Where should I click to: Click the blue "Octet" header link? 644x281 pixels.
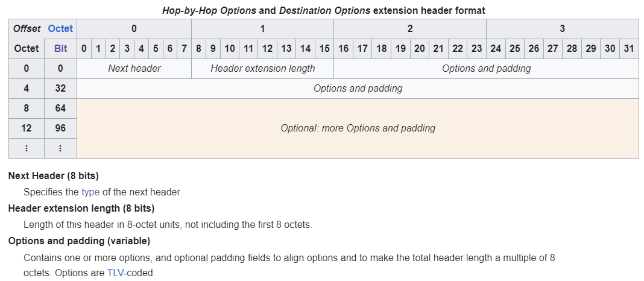(x=60, y=28)
